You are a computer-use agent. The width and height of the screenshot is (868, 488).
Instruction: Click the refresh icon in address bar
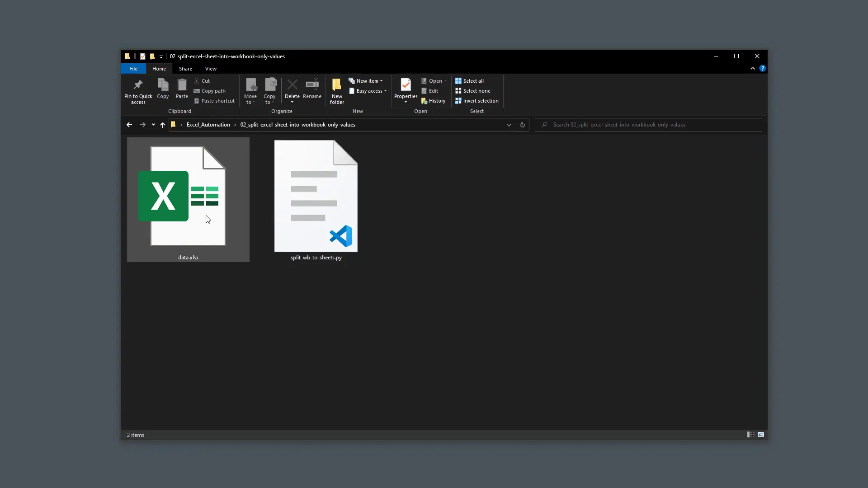tap(523, 125)
